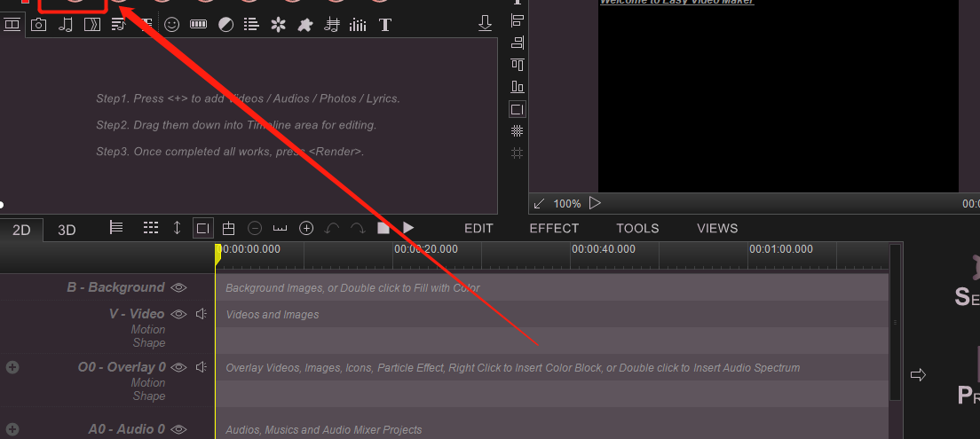This screenshot has height=439, width=980.
Task: Select the T text tool icon
Action: (385, 25)
